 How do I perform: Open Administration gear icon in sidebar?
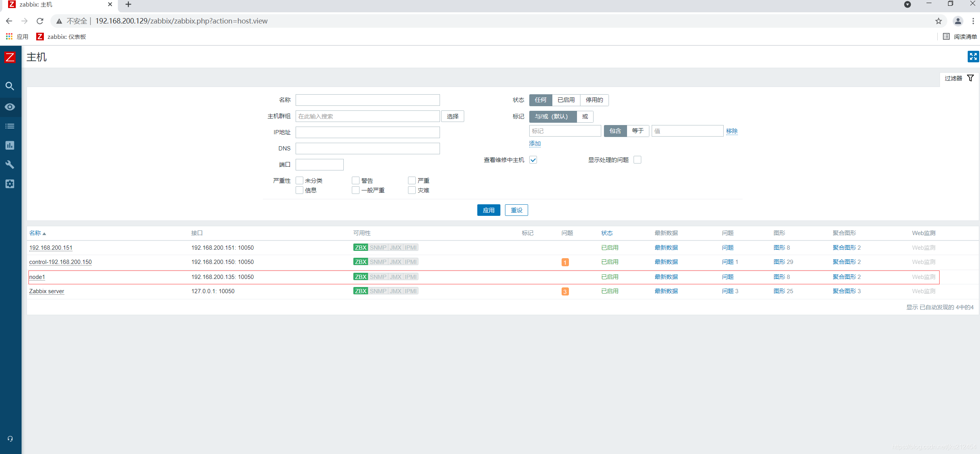(x=10, y=184)
